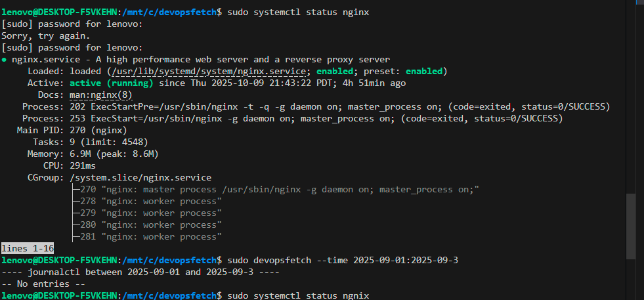Click the 'active (running)' status text

click(x=112, y=83)
